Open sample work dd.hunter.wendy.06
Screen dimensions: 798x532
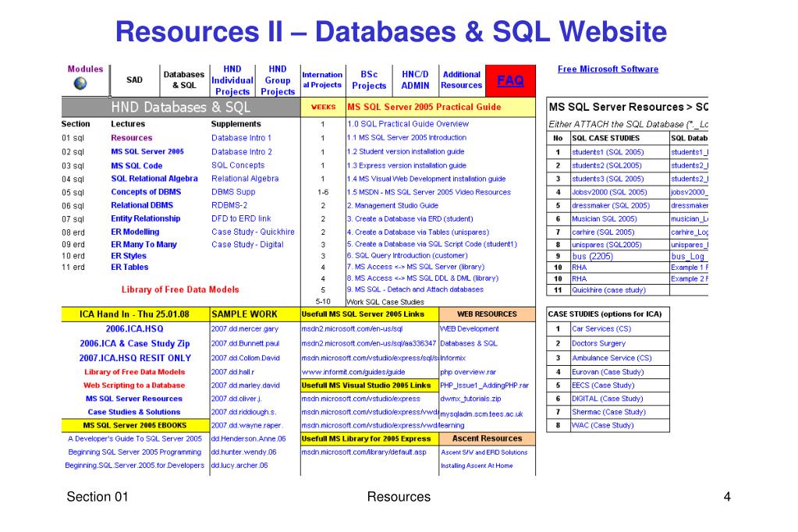point(244,452)
